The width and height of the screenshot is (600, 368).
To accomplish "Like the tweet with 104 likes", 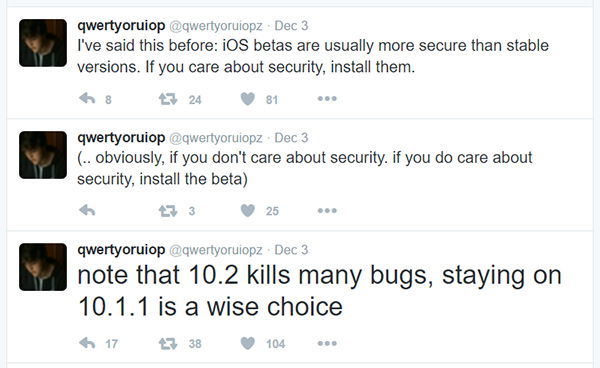I will (248, 343).
